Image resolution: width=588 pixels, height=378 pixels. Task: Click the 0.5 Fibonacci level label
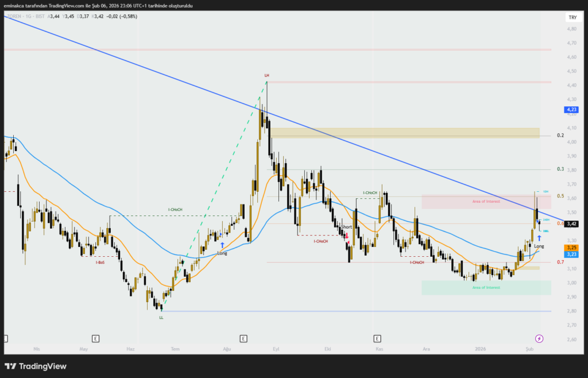point(560,196)
